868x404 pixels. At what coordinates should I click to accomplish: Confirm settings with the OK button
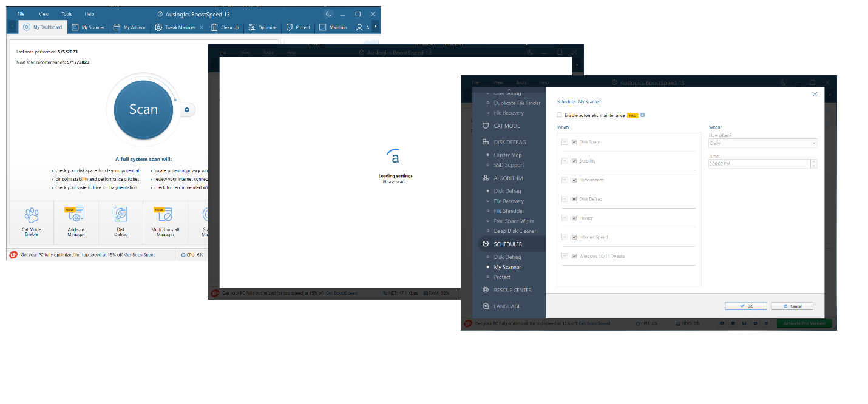pyautogui.click(x=746, y=306)
